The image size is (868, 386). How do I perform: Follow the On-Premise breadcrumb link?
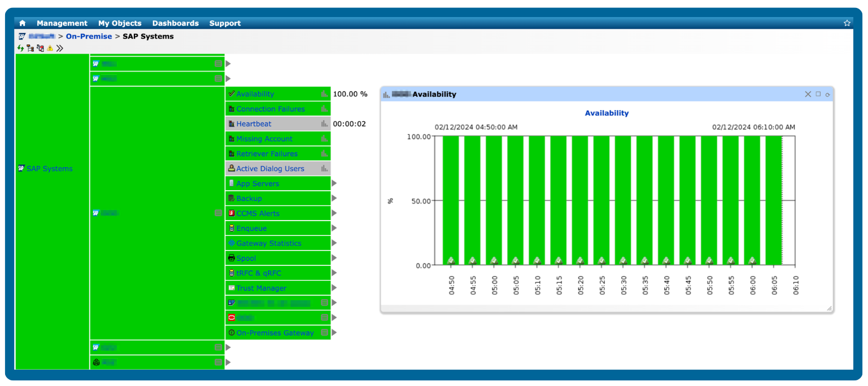point(89,36)
